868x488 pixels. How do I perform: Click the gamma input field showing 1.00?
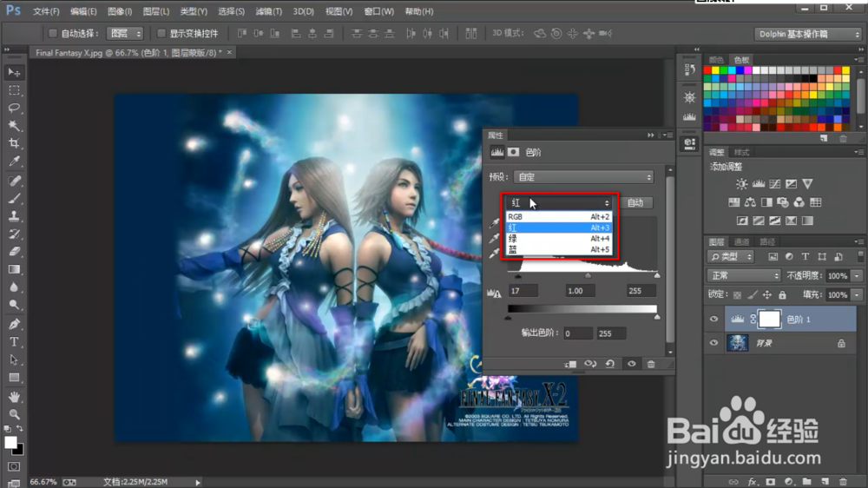pyautogui.click(x=581, y=291)
